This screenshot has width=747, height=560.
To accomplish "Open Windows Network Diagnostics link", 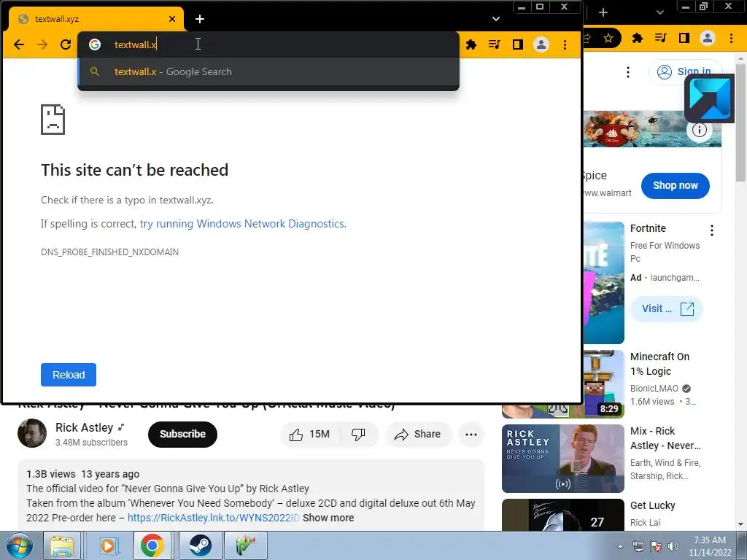I will pyautogui.click(x=243, y=224).
